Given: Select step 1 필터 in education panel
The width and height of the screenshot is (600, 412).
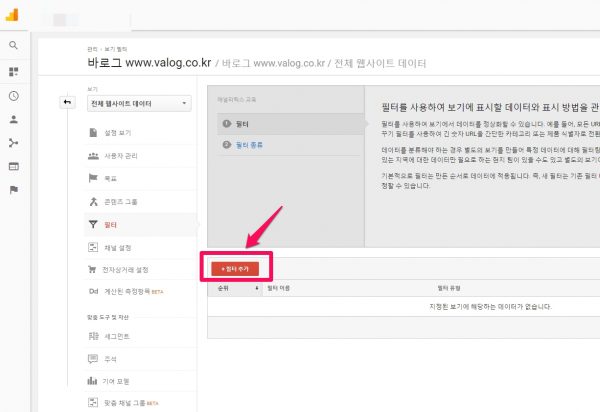Looking at the screenshot, I should tap(289, 124).
